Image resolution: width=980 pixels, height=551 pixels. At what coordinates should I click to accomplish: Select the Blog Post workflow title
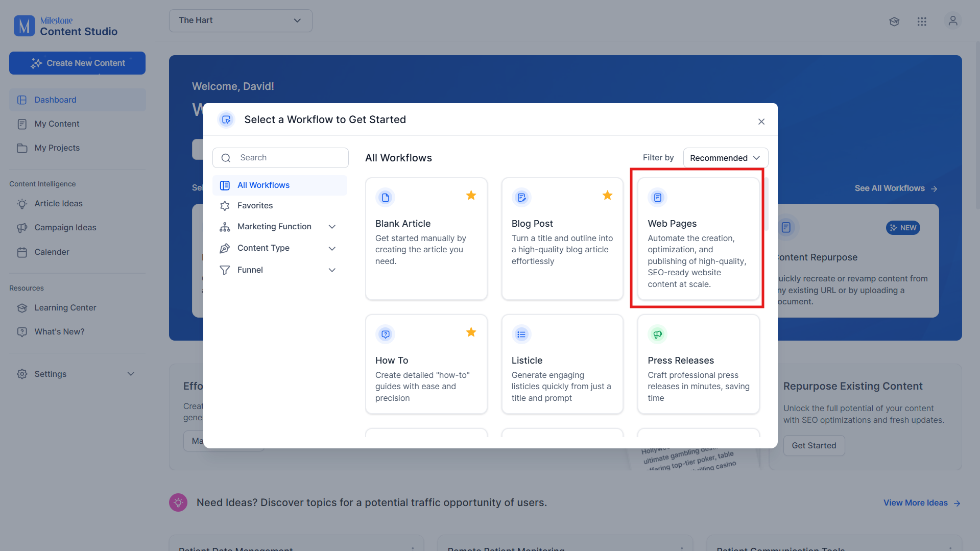pyautogui.click(x=532, y=224)
